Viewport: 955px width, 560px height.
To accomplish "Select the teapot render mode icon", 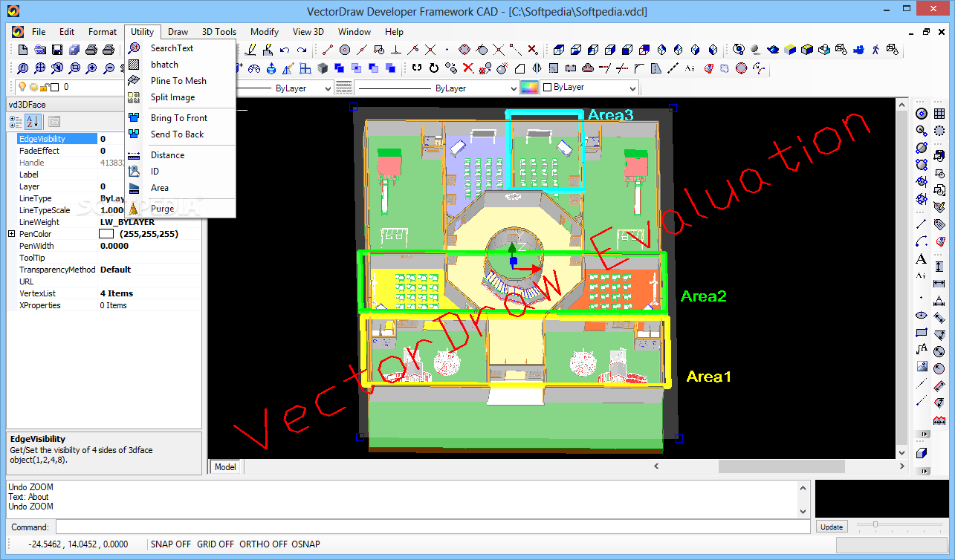I will click(774, 50).
